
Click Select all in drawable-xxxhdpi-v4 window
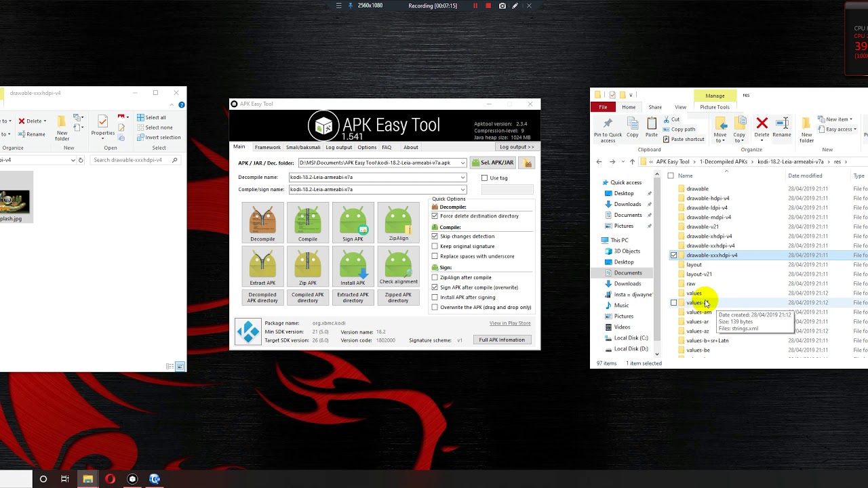pyautogui.click(x=151, y=117)
